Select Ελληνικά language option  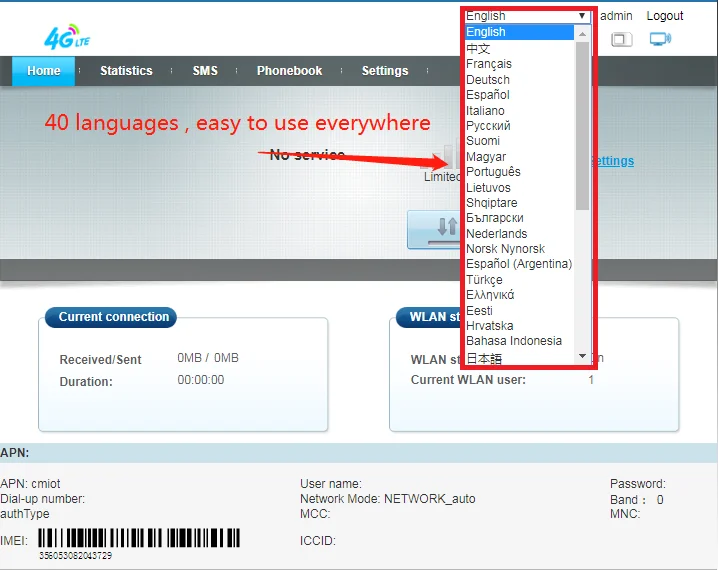click(519, 294)
